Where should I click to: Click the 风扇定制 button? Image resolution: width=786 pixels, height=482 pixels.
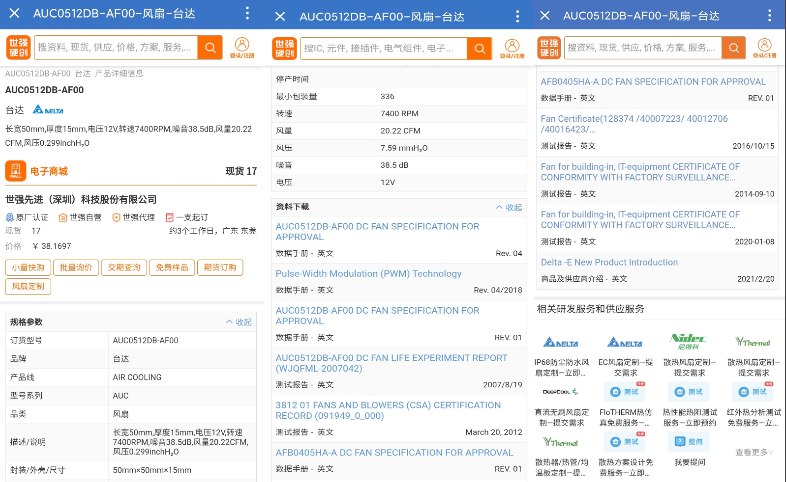(28, 286)
